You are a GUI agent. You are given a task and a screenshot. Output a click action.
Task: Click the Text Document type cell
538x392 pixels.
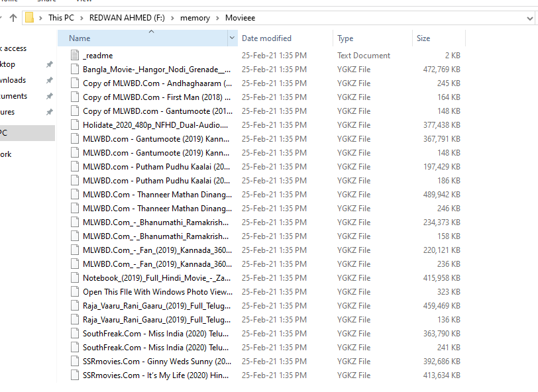click(x=364, y=56)
